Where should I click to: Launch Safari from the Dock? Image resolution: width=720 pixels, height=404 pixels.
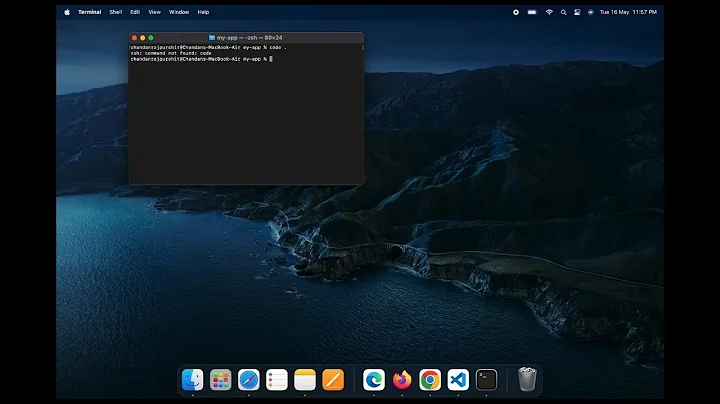pyautogui.click(x=249, y=380)
